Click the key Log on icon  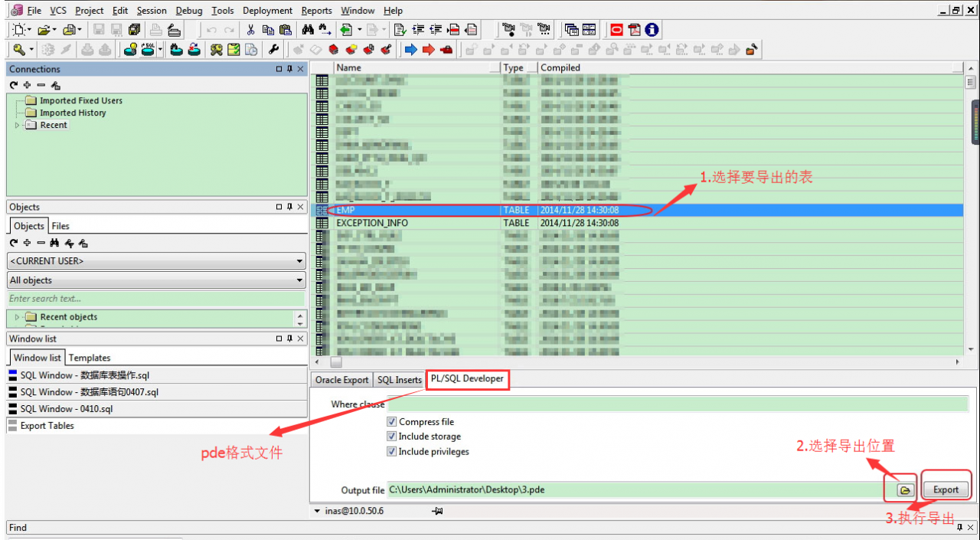point(20,50)
